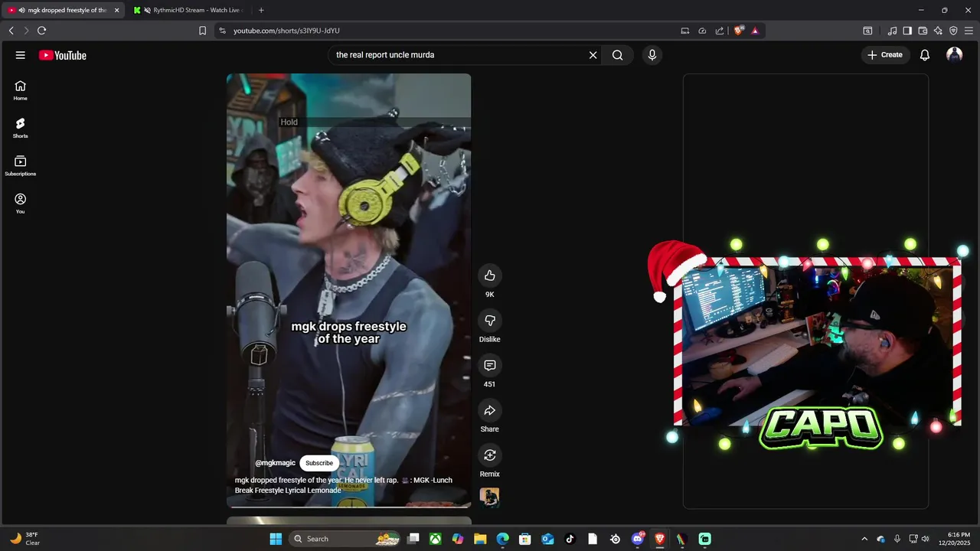This screenshot has width=980, height=551.
Task: Click the share page icon in address bar
Action: (720, 31)
